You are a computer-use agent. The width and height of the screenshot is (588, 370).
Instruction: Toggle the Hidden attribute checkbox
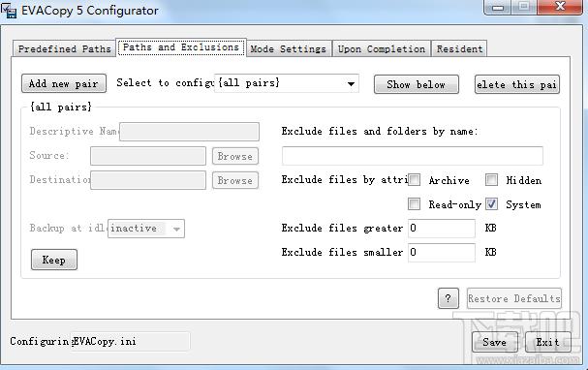(x=492, y=180)
